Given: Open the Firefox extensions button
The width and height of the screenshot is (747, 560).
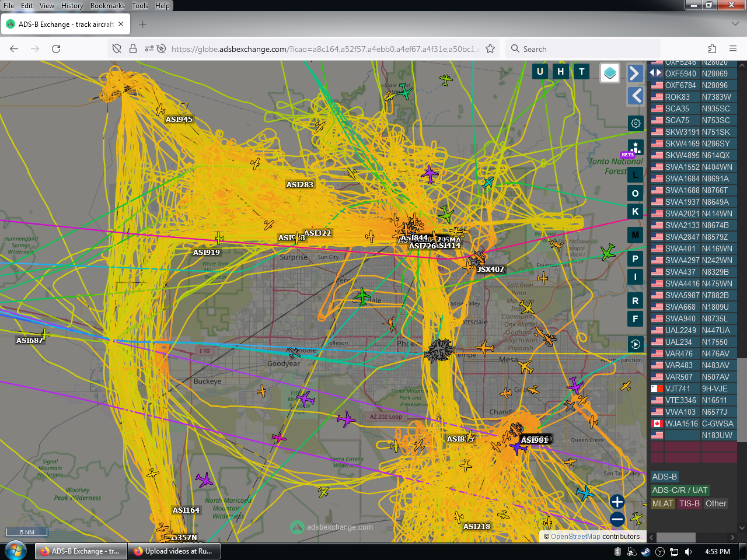Looking at the screenshot, I should pos(712,49).
